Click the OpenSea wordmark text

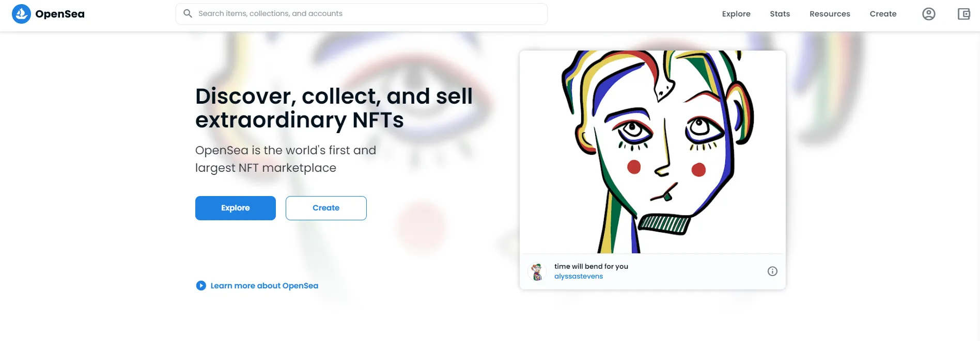[60, 14]
